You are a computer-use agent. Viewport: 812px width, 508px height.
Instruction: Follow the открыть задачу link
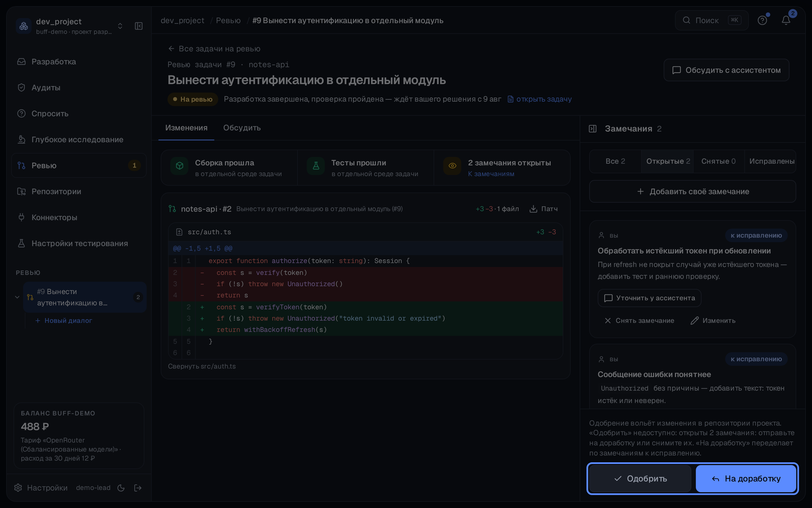click(540, 99)
